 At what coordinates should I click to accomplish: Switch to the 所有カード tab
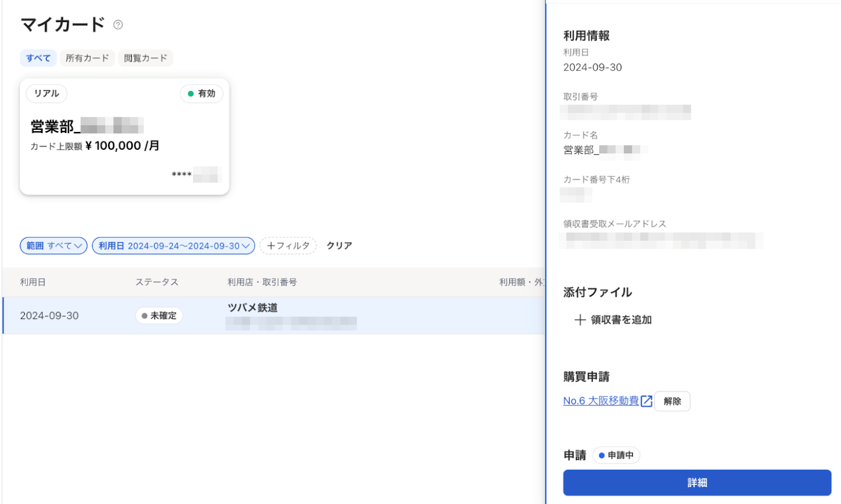[87, 58]
